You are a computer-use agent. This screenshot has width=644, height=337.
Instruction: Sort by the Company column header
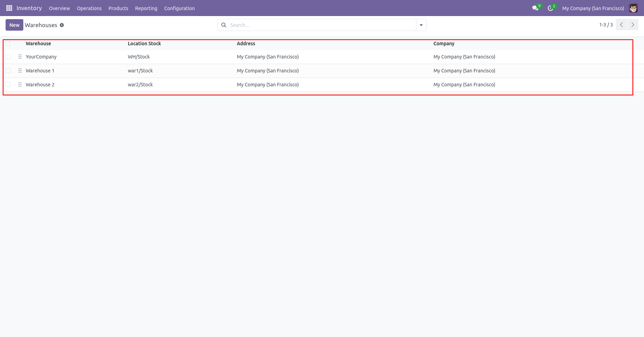pos(444,44)
